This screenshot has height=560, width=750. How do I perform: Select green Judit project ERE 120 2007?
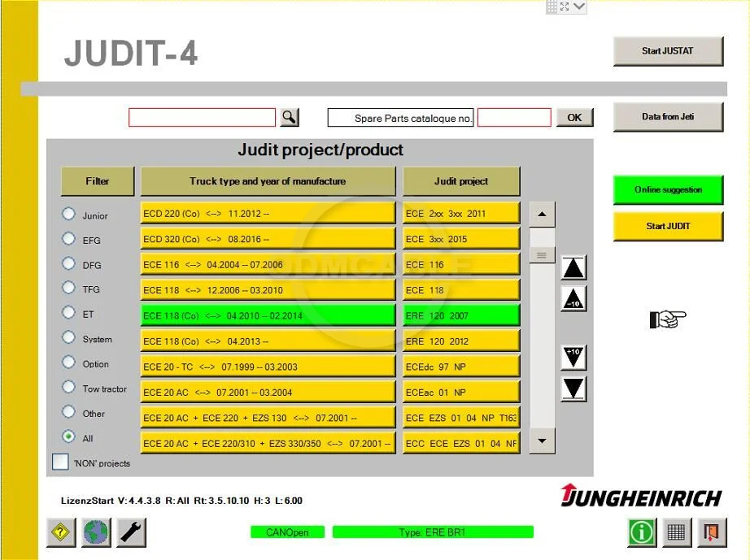pyautogui.click(x=461, y=315)
